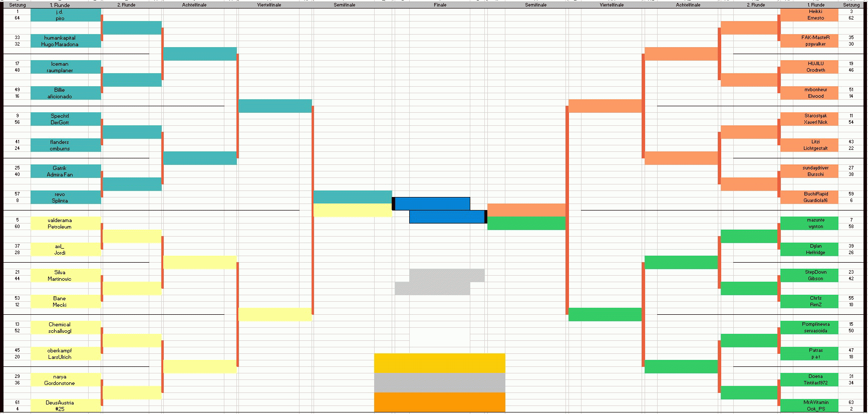The height and width of the screenshot is (414, 868).
Task: Click the Guardiola16 cell
Action: 809,200
